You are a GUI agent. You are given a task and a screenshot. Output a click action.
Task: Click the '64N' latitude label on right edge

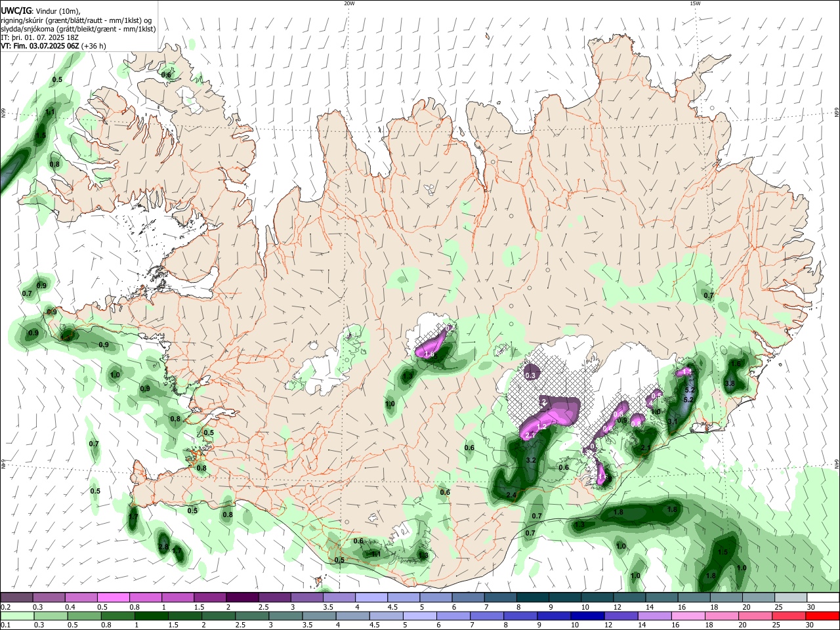[837, 463]
